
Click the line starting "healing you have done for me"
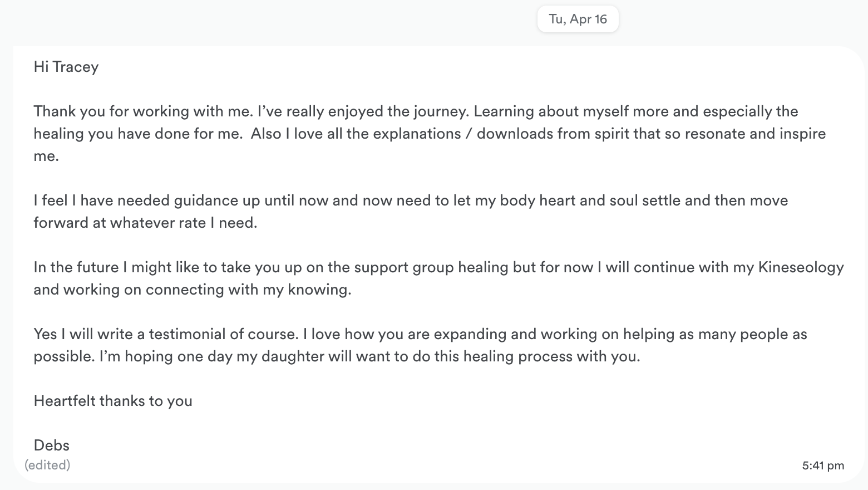430,134
